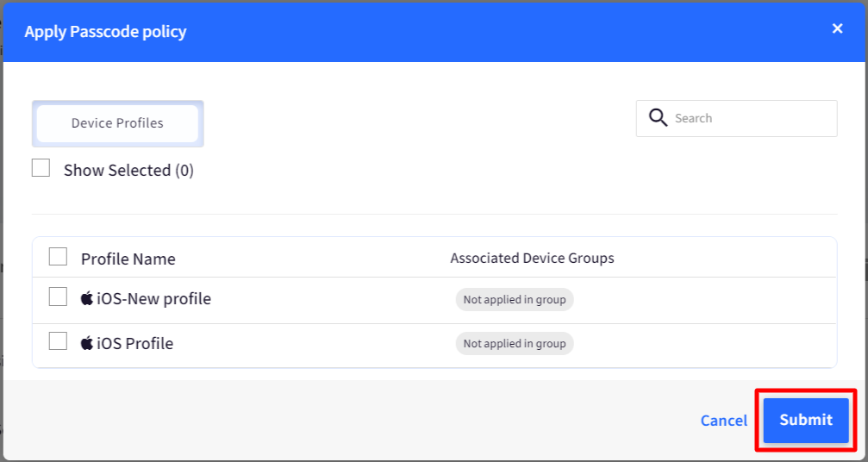Click the Apple icon beside iOS Profile

87,343
